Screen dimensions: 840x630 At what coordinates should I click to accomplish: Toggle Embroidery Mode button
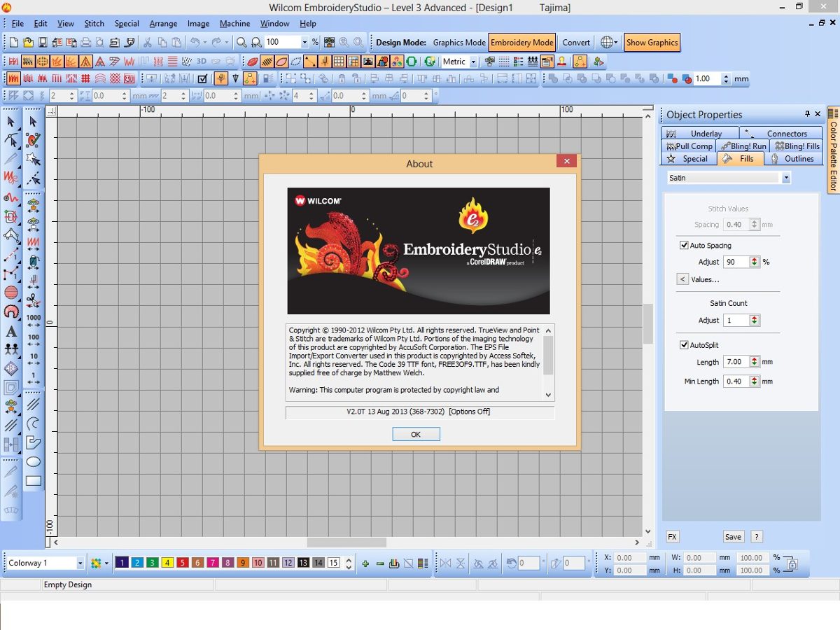pos(521,43)
